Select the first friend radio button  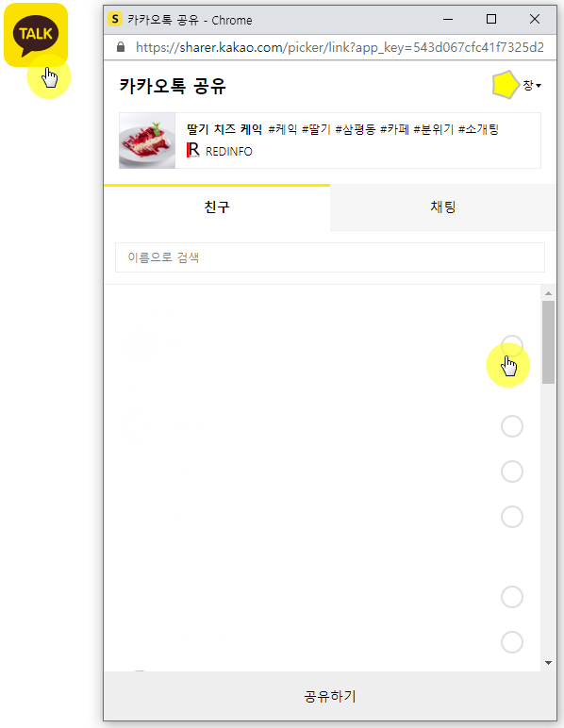[512, 346]
